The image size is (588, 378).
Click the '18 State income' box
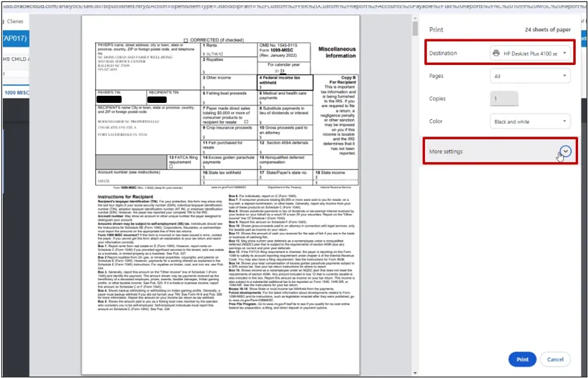point(335,176)
